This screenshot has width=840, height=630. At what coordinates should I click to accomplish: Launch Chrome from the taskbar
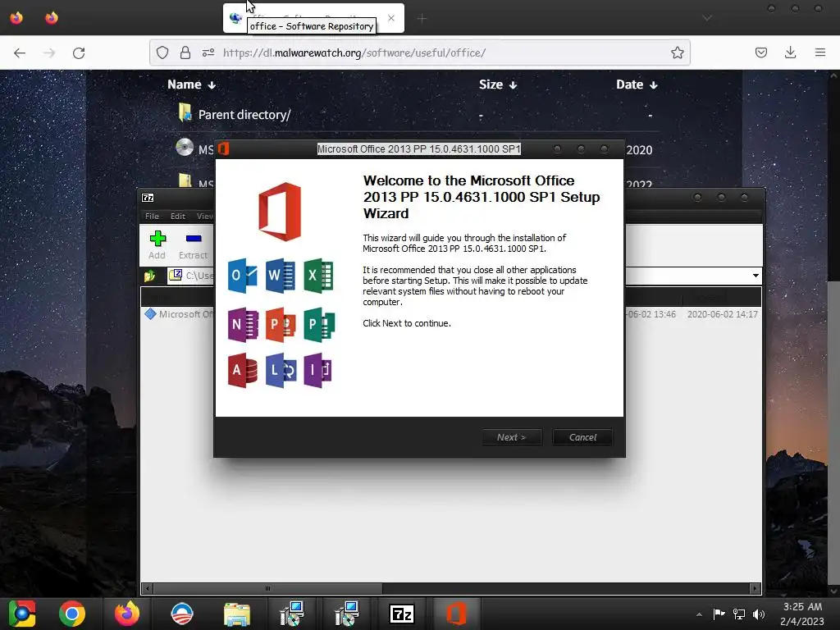[x=72, y=614]
